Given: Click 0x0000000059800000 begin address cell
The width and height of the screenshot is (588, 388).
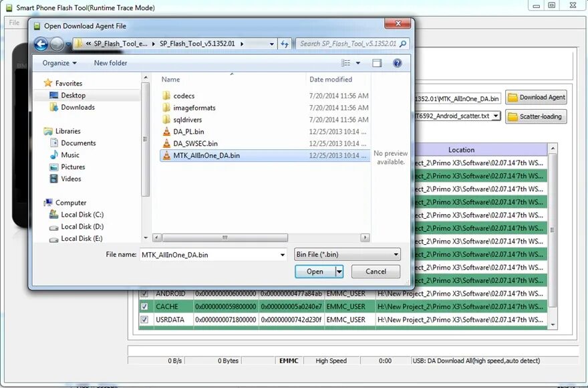Looking at the screenshot, I should coord(226,307).
